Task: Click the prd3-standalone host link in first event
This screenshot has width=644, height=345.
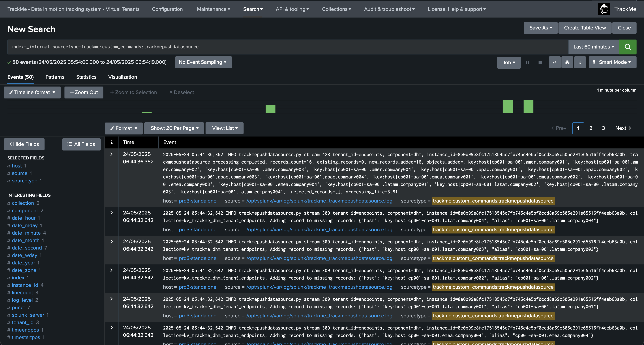Action: [197, 201]
